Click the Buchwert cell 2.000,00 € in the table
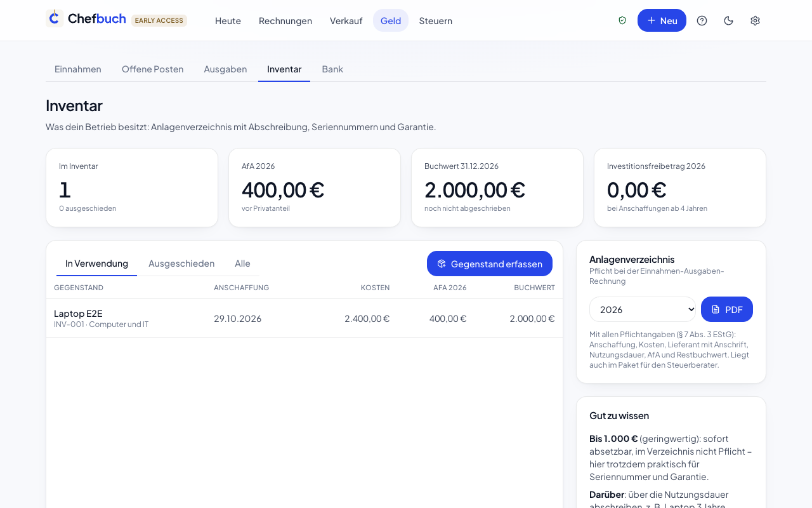The width and height of the screenshot is (812, 508). (532, 319)
